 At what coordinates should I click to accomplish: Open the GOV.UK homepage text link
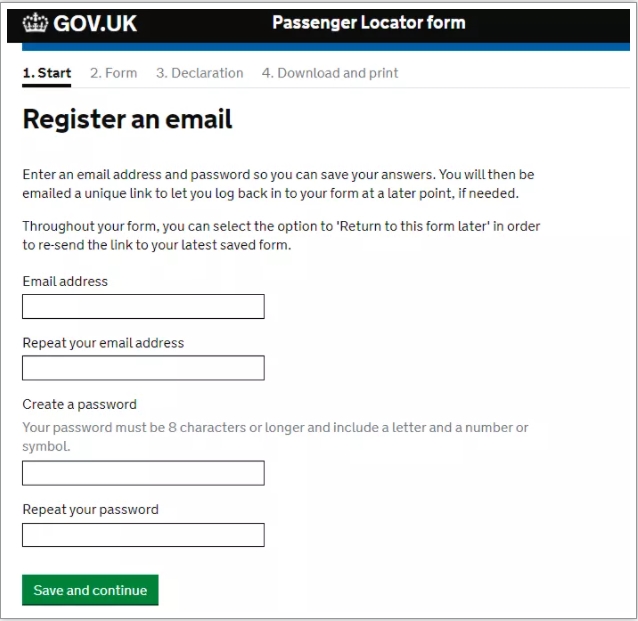(95, 23)
